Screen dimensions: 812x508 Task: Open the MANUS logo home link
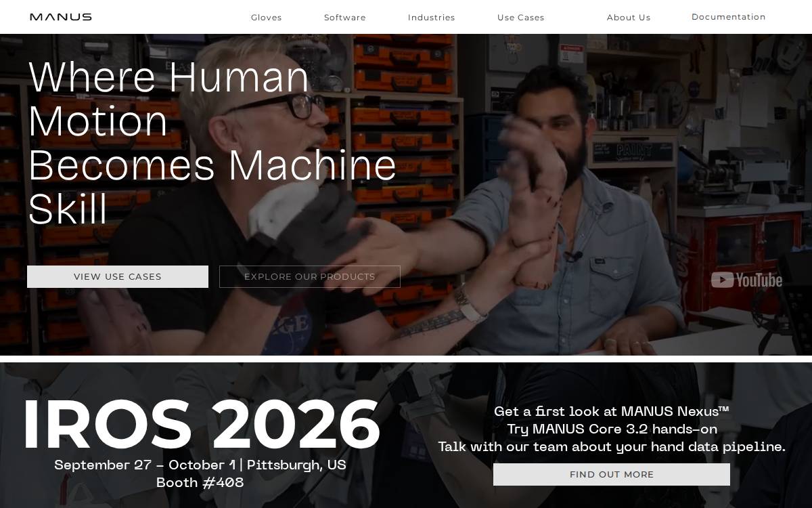[x=61, y=17]
